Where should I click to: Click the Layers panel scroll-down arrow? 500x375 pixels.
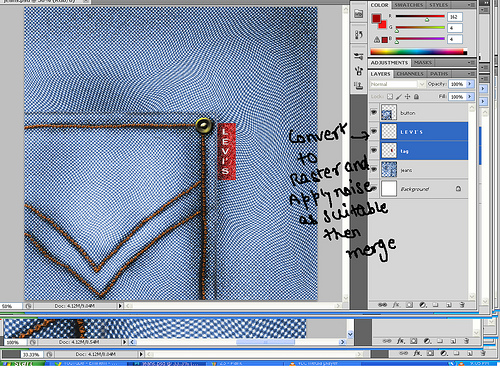click(x=472, y=296)
